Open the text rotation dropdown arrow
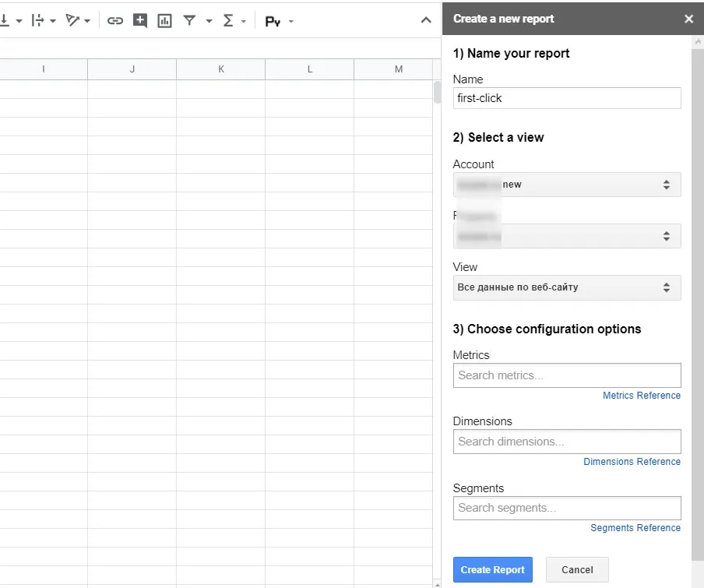704x588 pixels. (87, 21)
